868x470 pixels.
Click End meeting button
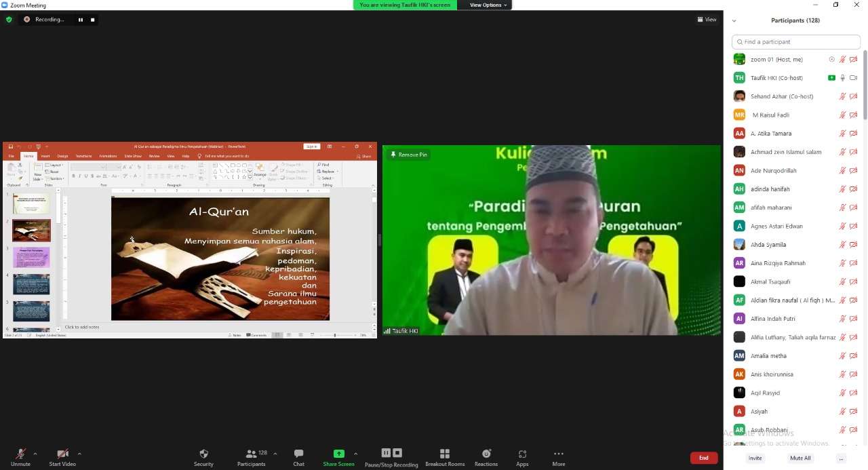click(x=704, y=458)
